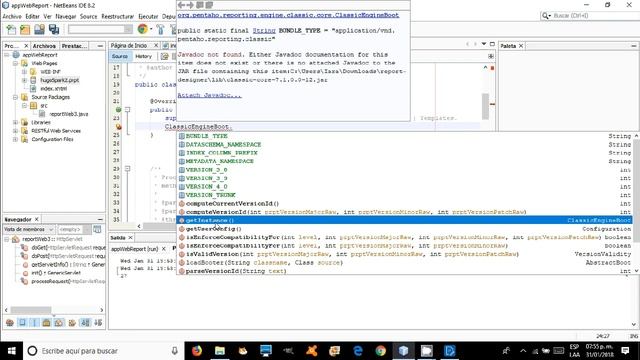
Task: Close the Salida output tab
Action: 131,238
